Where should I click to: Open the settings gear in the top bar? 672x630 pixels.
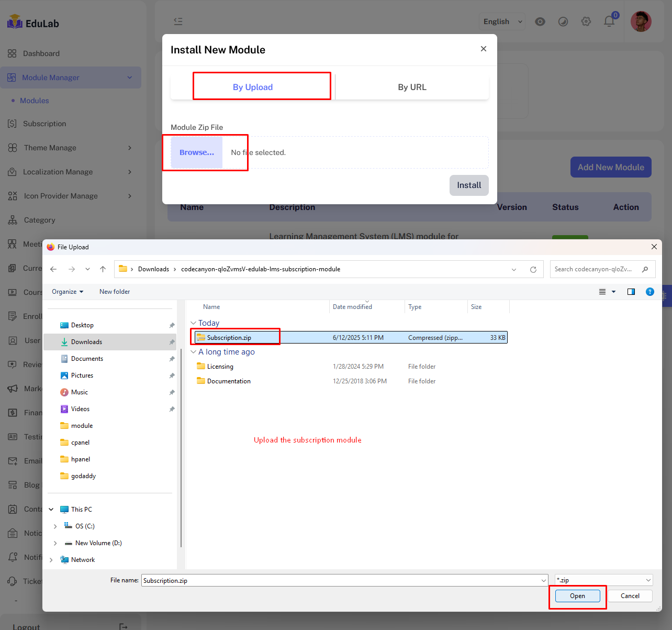coord(586,21)
